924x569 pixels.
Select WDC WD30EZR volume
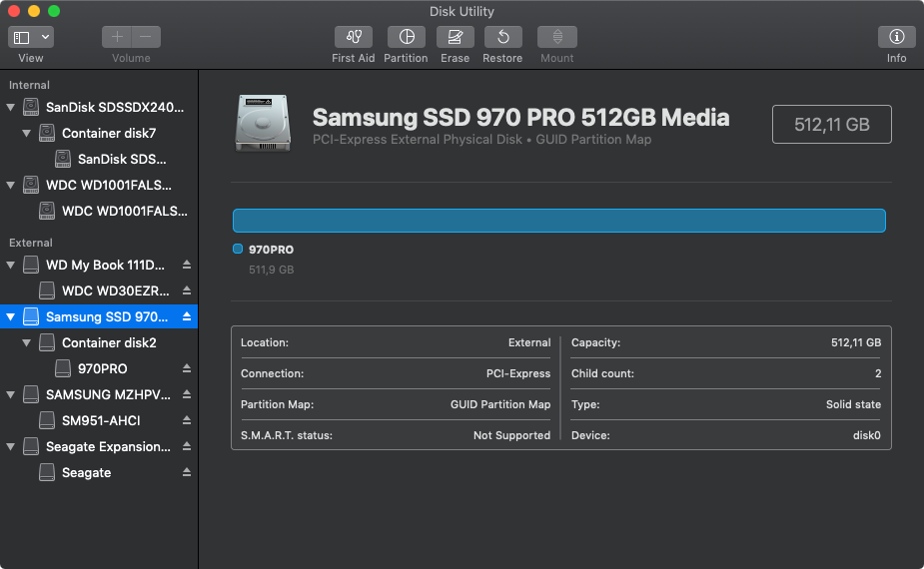click(99, 290)
